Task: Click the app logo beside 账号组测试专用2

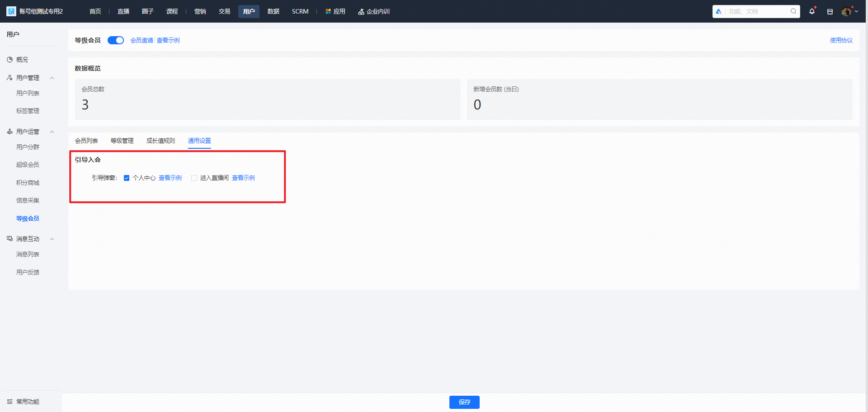Action: tap(11, 11)
